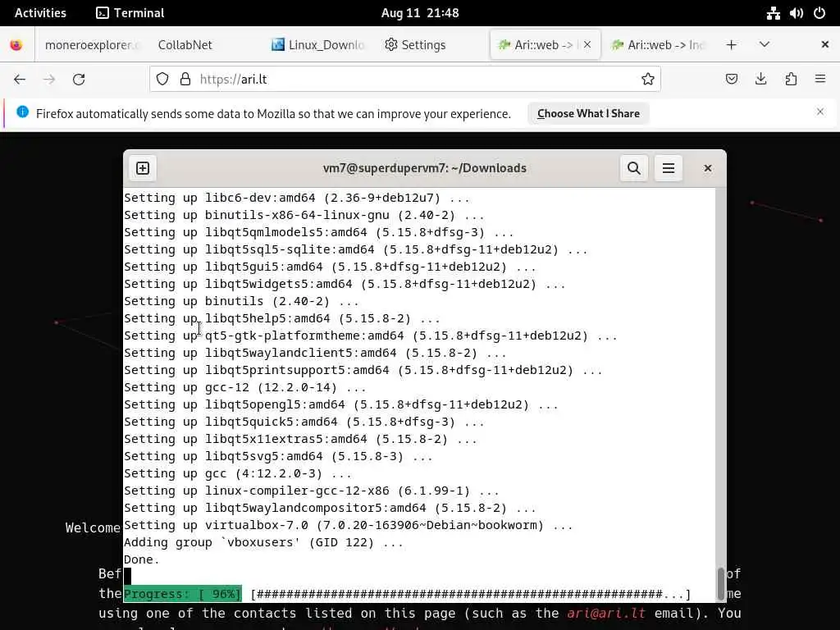Close the active Ari::web tab

point(587,45)
